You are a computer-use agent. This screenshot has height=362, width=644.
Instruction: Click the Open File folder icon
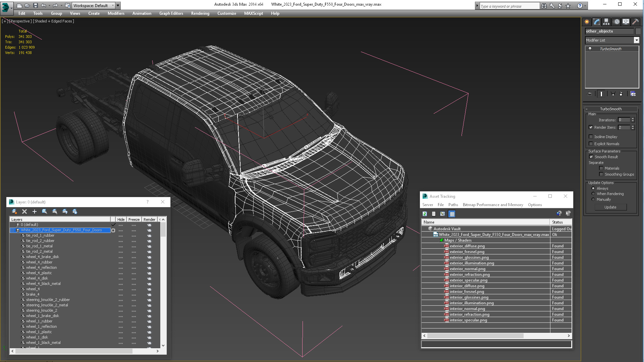click(x=27, y=5)
